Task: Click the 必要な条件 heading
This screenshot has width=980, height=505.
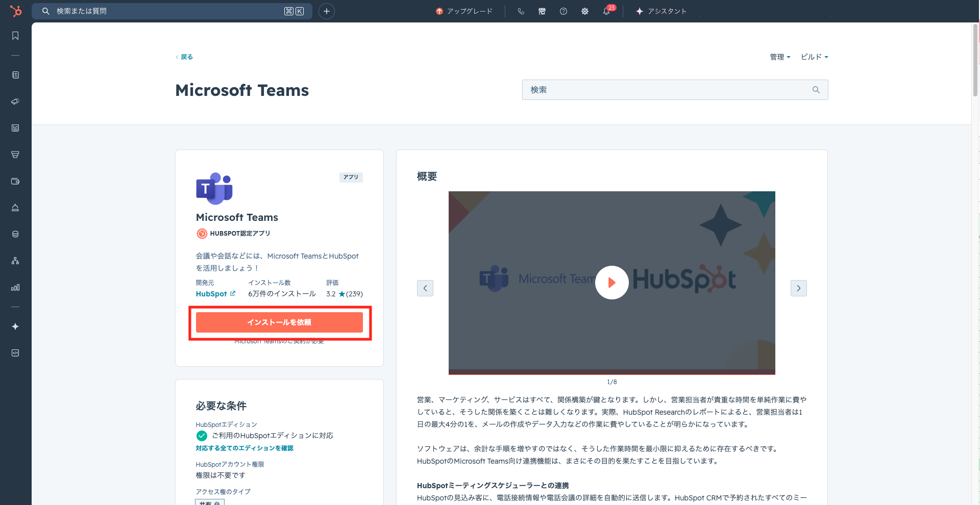Action: [x=221, y=406]
